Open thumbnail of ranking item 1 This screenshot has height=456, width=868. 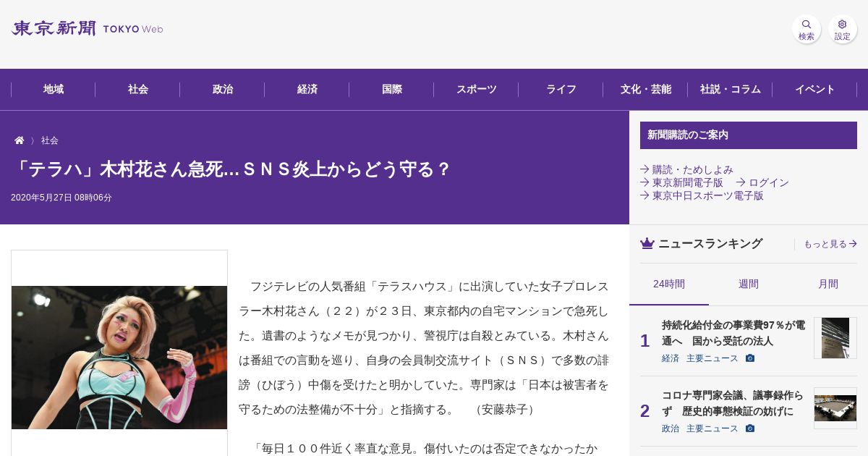835,338
